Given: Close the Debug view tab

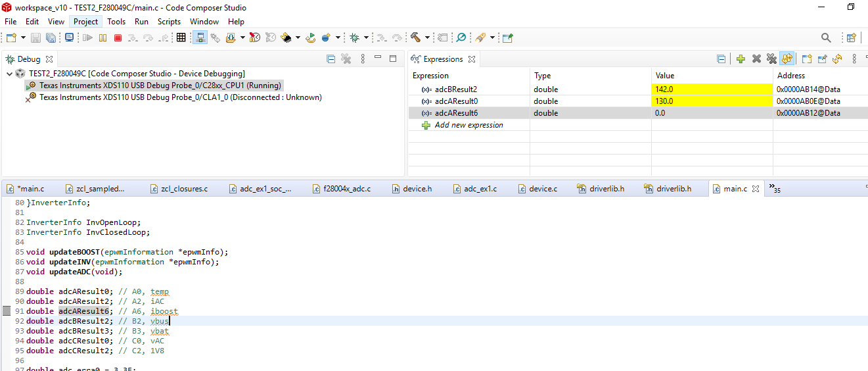Looking at the screenshot, I should coord(49,59).
